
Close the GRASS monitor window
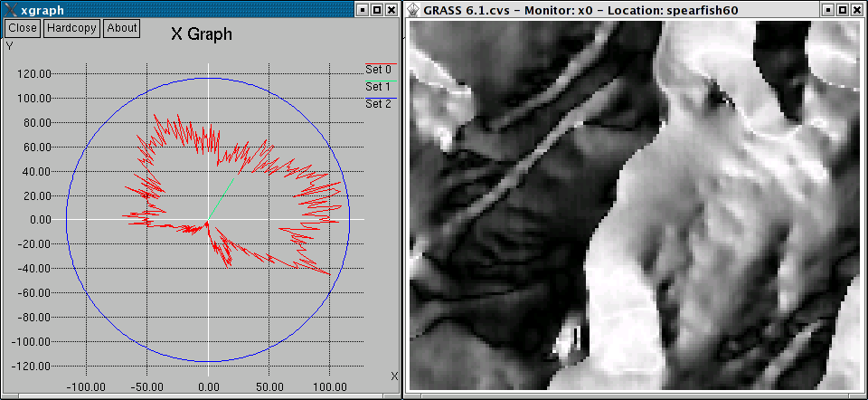(856, 10)
